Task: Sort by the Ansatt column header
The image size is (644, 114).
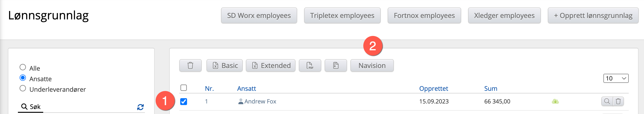Action: tap(246, 89)
